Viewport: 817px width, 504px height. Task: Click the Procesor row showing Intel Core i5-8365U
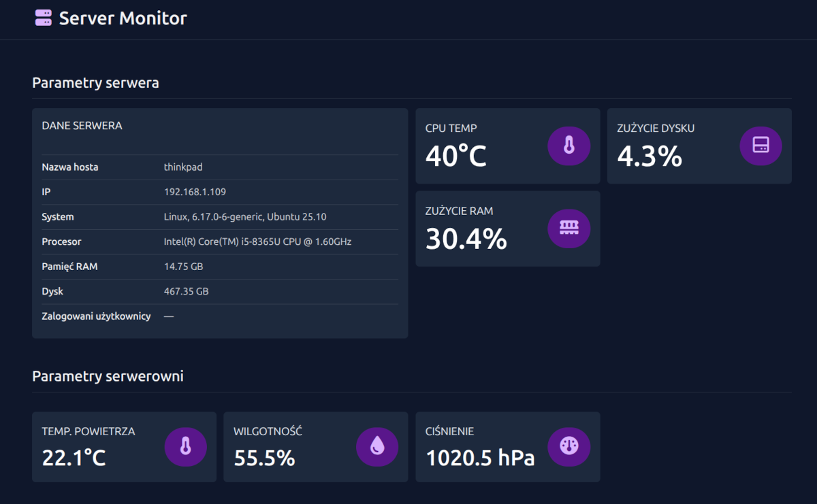(259, 241)
